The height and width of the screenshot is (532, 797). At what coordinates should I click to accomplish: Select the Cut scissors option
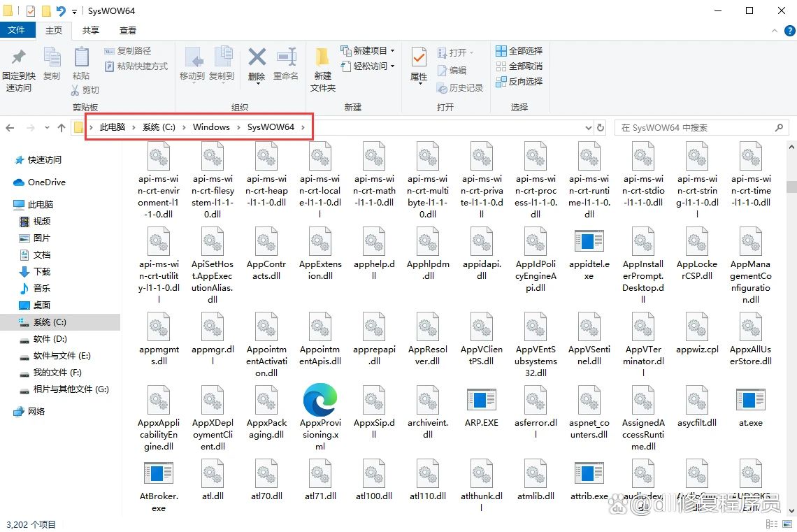tap(85, 90)
